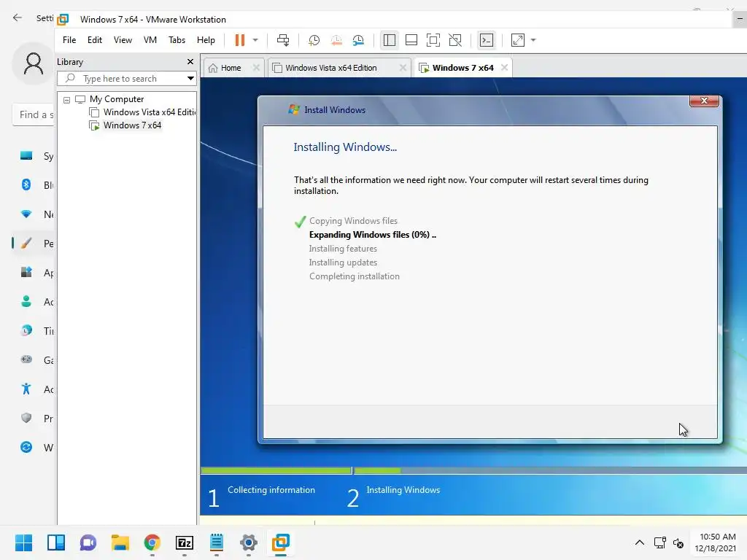Open the Edit menu
Image resolution: width=747 pixels, height=560 pixels.
[x=94, y=40]
